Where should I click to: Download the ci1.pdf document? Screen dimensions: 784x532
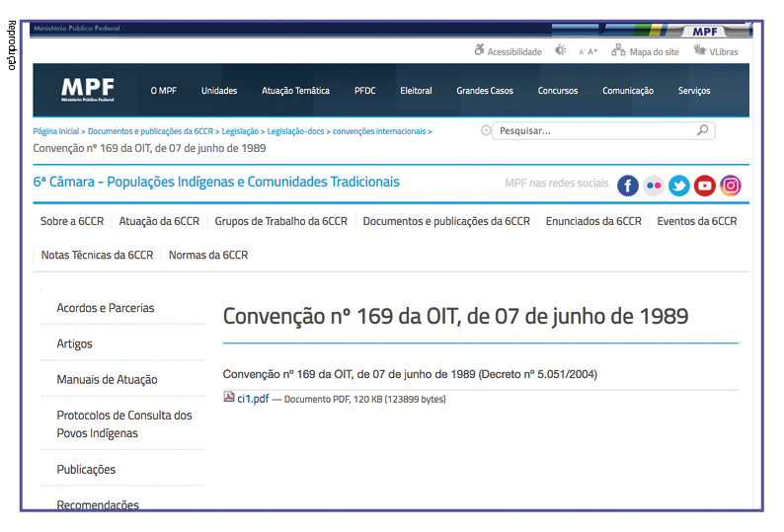253,399
